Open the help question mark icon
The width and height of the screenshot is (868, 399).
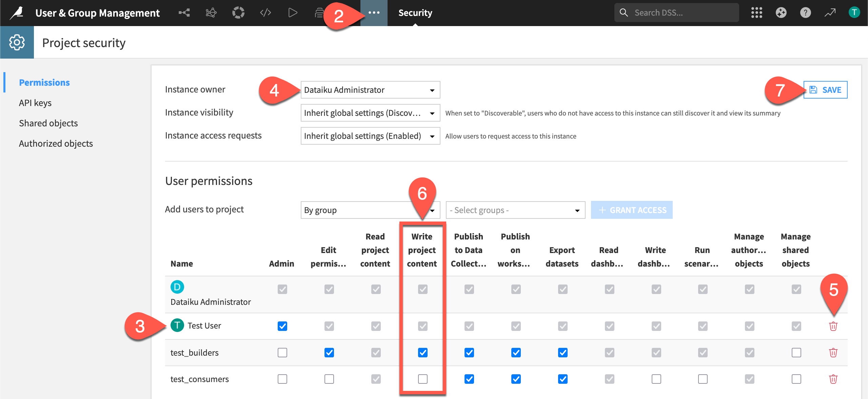coord(805,13)
